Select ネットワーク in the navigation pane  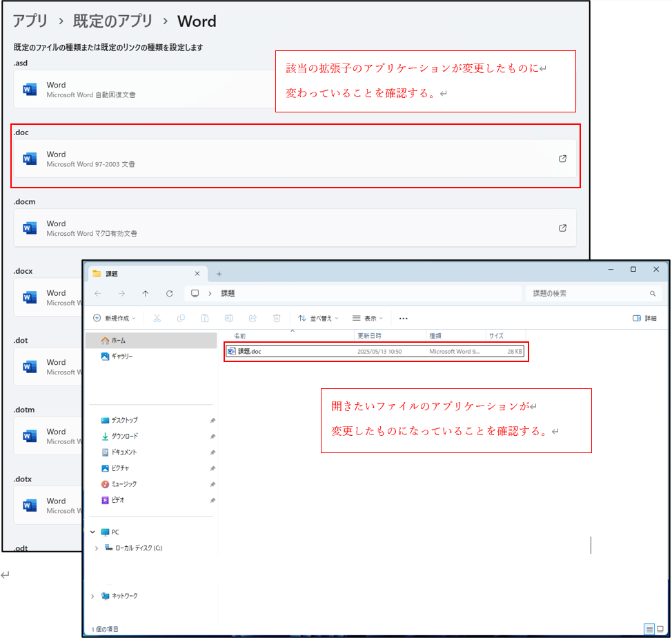point(119,596)
